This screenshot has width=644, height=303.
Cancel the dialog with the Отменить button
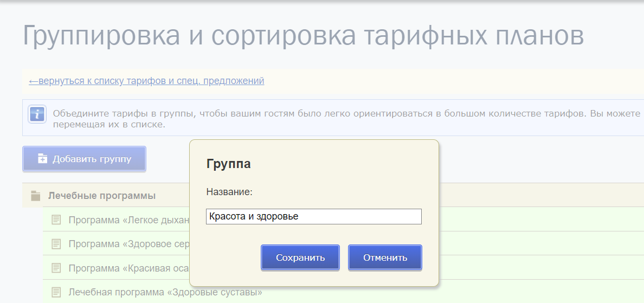[x=385, y=257]
